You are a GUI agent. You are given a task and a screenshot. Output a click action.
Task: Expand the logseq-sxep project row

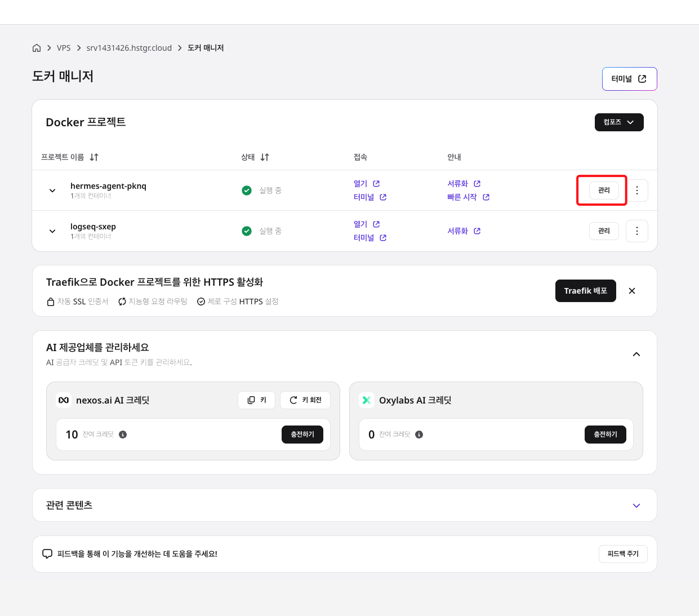(x=52, y=231)
